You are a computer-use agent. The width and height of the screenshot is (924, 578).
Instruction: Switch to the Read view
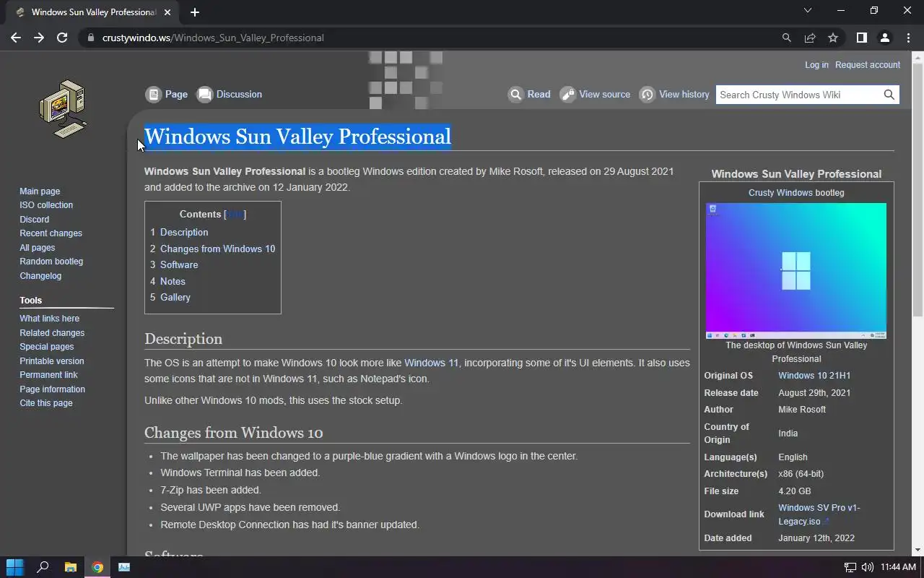[529, 95]
